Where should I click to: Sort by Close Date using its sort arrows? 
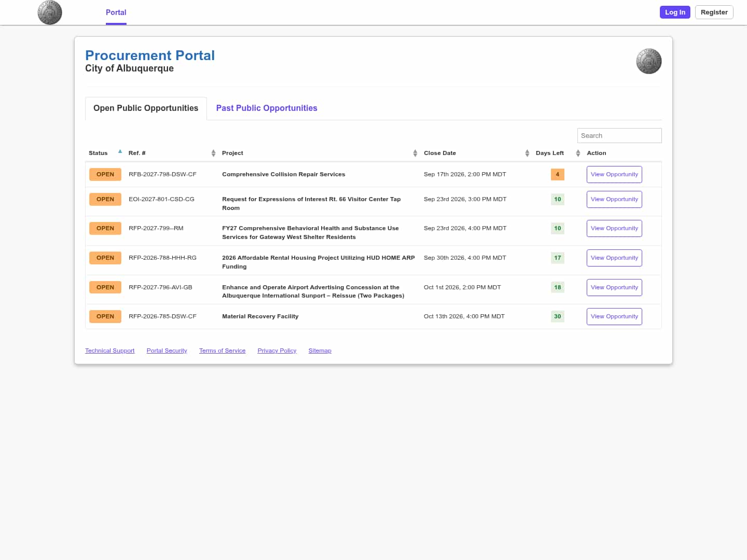pyautogui.click(x=527, y=153)
